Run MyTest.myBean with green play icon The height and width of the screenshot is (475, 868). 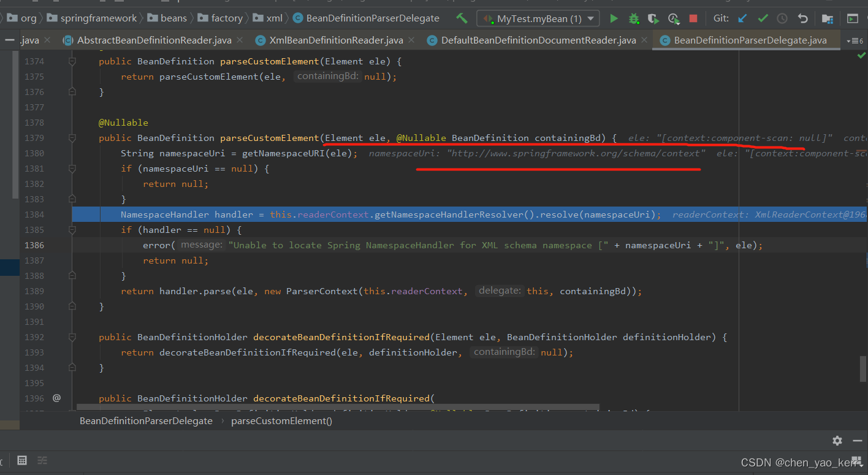tap(614, 18)
